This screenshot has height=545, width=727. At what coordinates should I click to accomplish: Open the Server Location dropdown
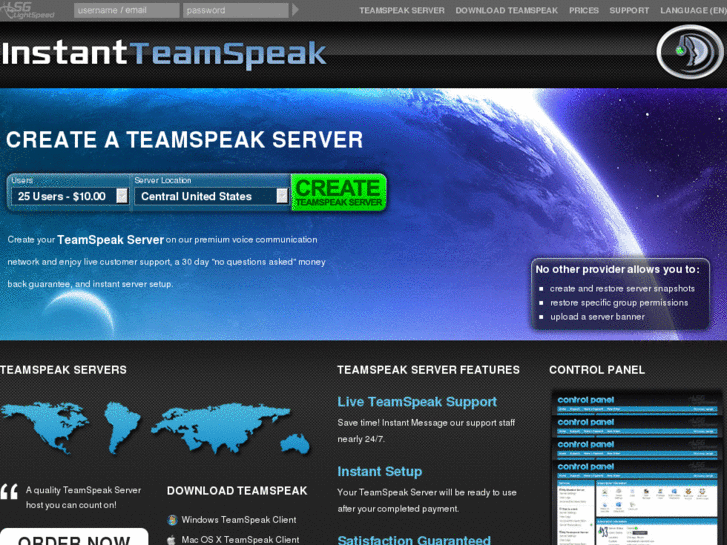click(211, 196)
